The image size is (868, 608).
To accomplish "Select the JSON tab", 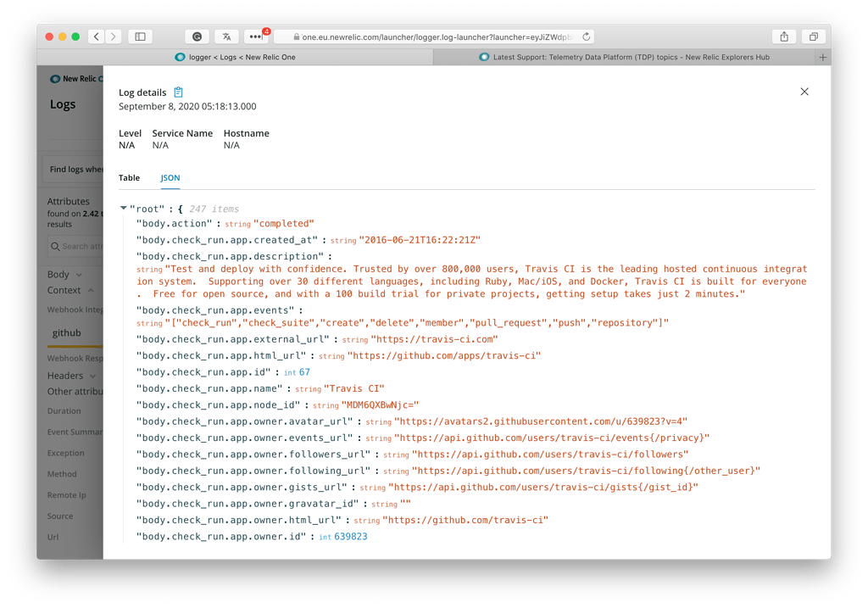I will click(x=170, y=178).
